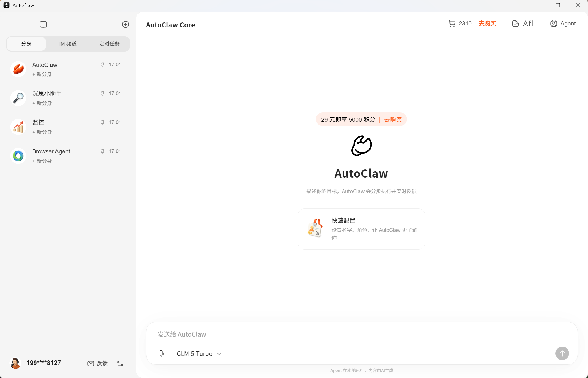Open the 定时任务 tab

[x=109, y=44]
